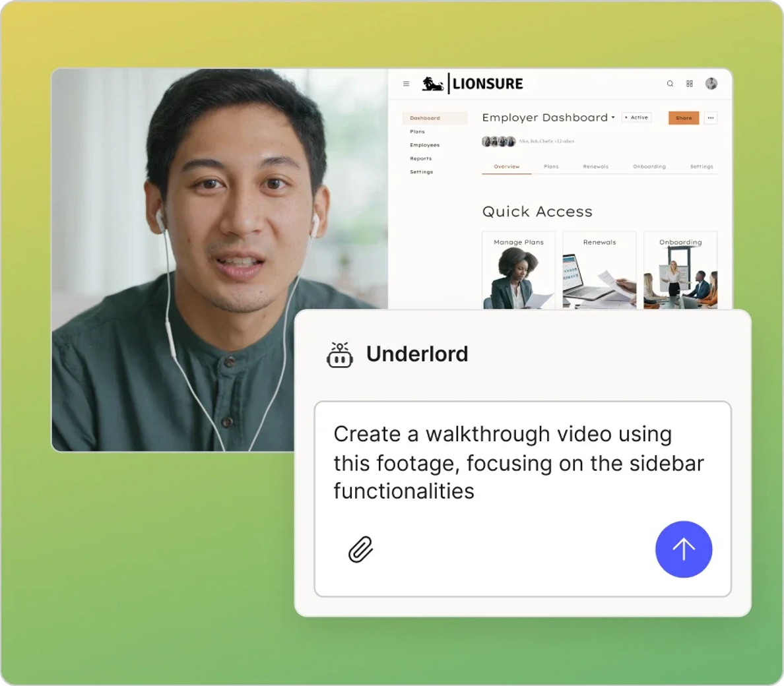Send prompt with blue arrow button
The height and width of the screenshot is (686, 784).
pyautogui.click(x=684, y=549)
